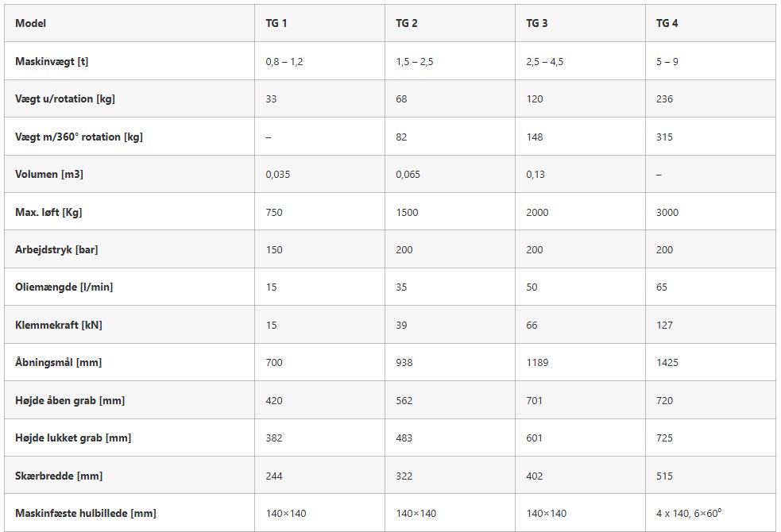Select the 0,065 volume cell
Viewport: 781px width, 532px height.
point(408,174)
